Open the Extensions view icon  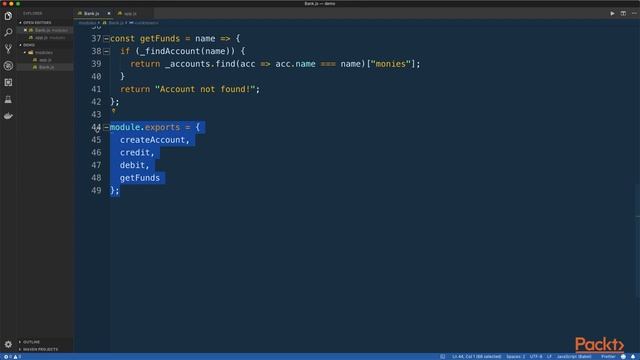(x=8, y=82)
